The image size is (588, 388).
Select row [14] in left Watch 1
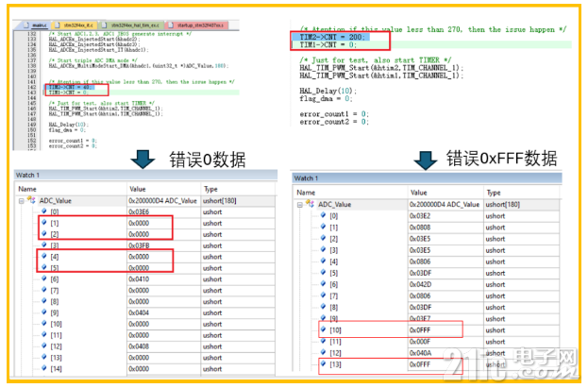click(144, 369)
